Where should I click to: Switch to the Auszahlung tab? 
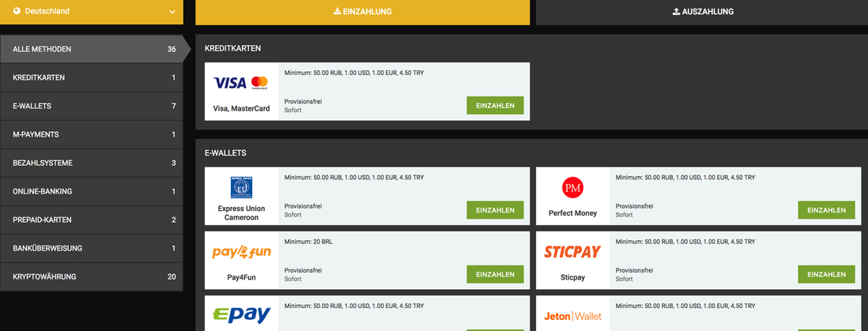pos(702,12)
